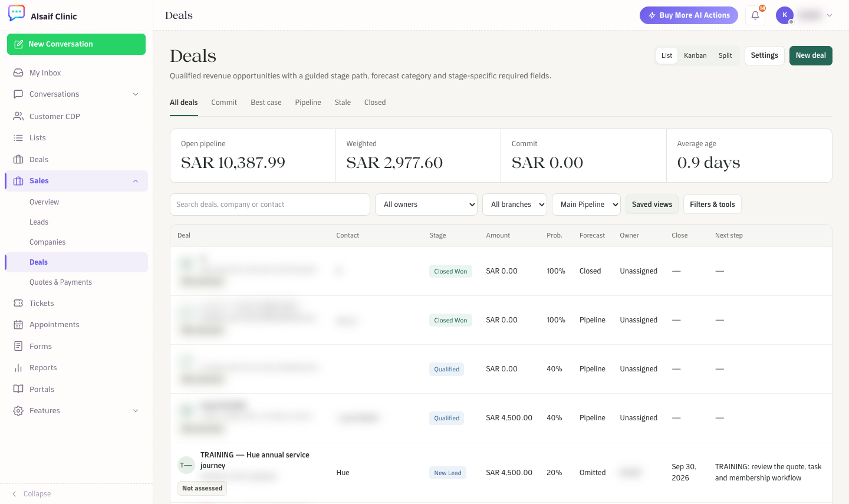
Task: Open the notifications bell icon
Action: click(x=755, y=15)
